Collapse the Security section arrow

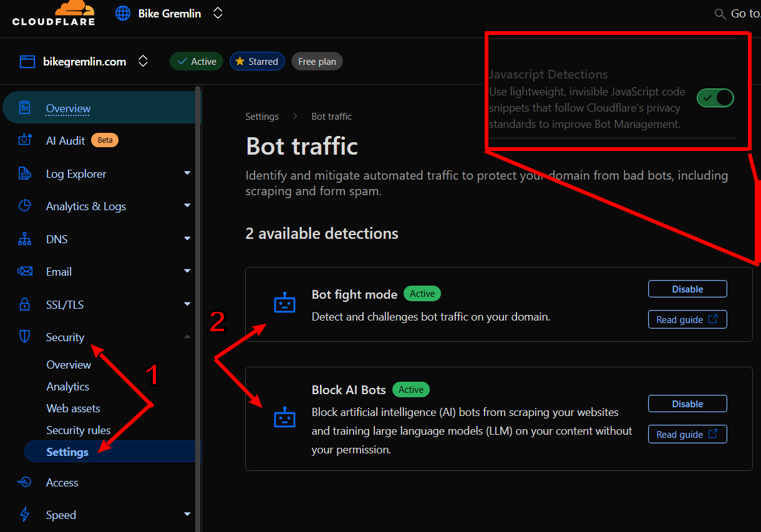[187, 337]
